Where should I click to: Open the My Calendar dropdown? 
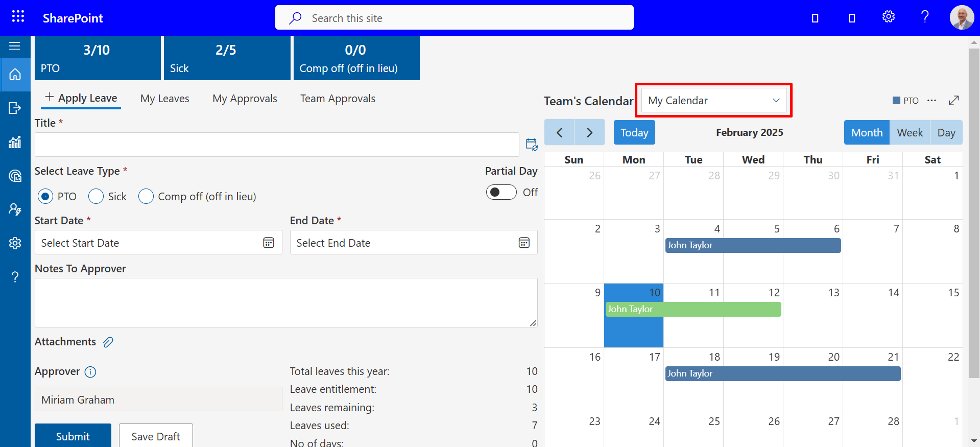713,101
